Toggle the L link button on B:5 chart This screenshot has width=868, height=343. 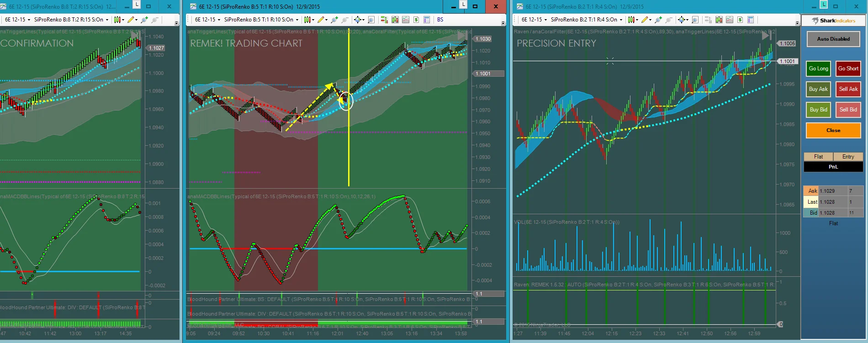463,4
